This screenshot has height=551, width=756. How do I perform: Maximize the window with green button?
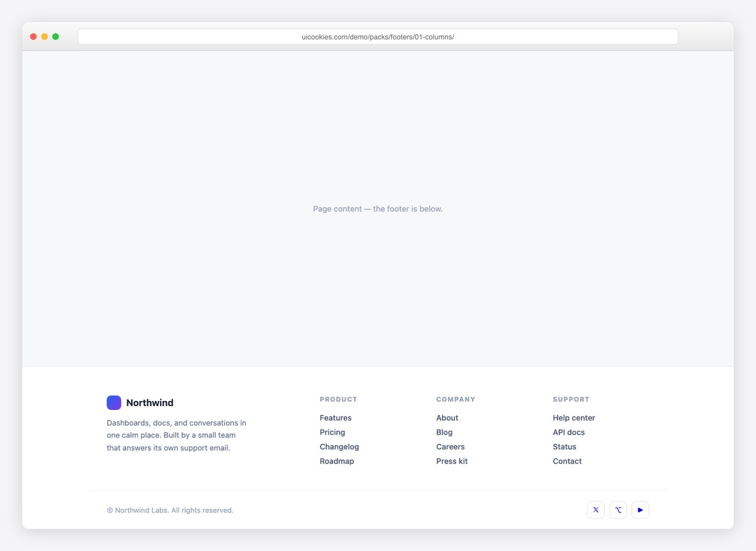55,37
